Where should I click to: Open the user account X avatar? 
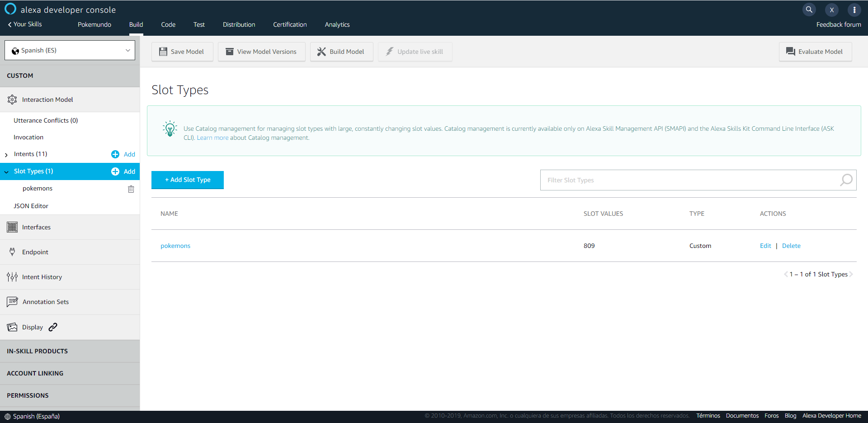tap(832, 10)
